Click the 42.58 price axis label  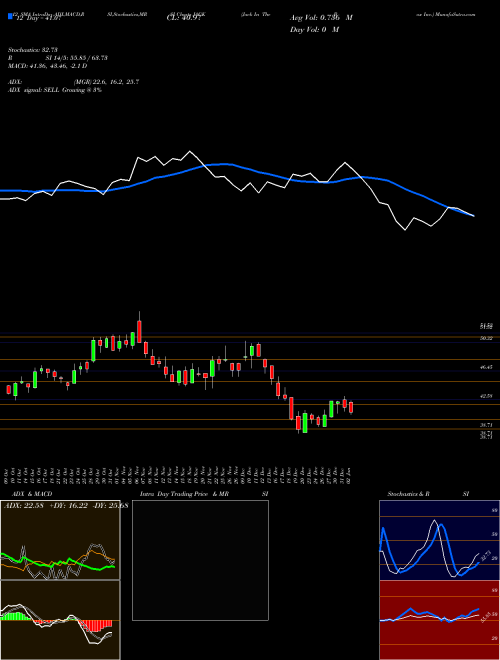tap(487, 396)
